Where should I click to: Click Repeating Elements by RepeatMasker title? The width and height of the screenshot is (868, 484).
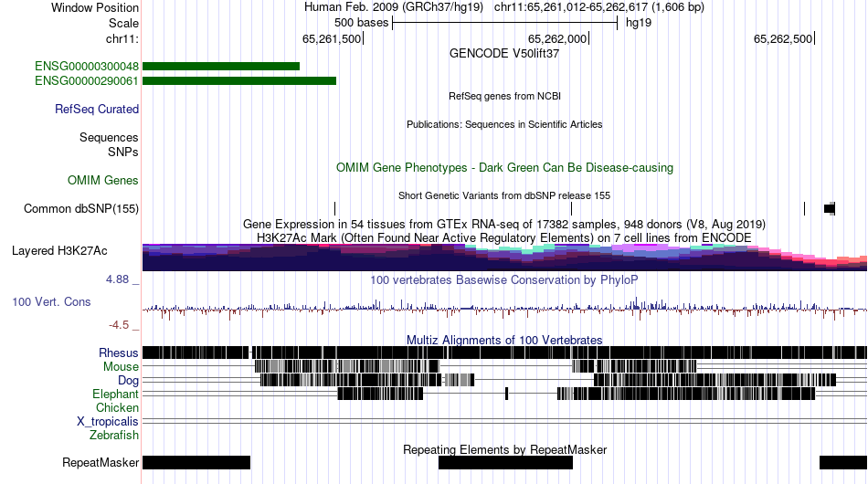tap(504, 449)
